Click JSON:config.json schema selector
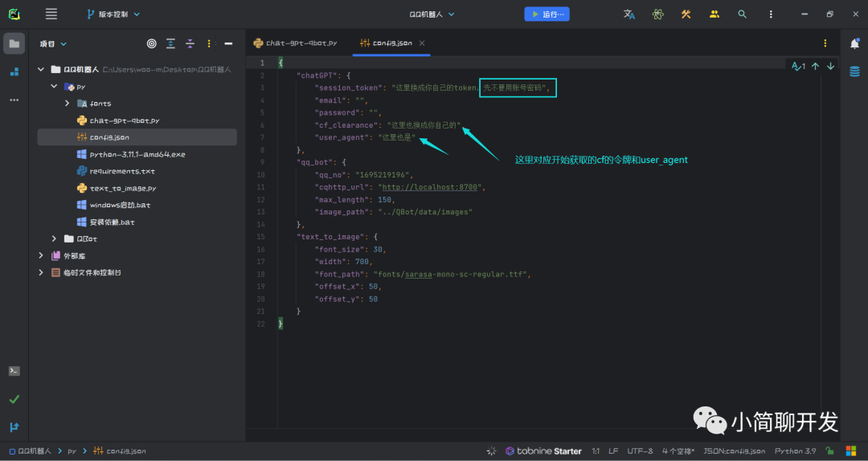The height and width of the screenshot is (461, 868). pyautogui.click(x=734, y=451)
